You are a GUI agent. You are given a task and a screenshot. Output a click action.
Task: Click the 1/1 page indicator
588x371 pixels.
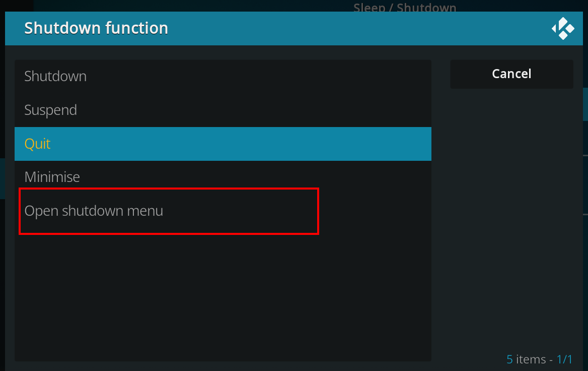564,359
